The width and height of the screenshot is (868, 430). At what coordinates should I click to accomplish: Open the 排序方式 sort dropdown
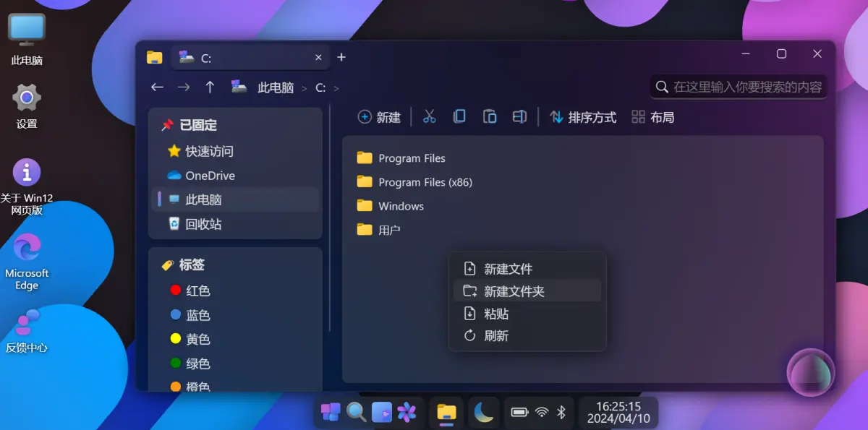(x=583, y=117)
